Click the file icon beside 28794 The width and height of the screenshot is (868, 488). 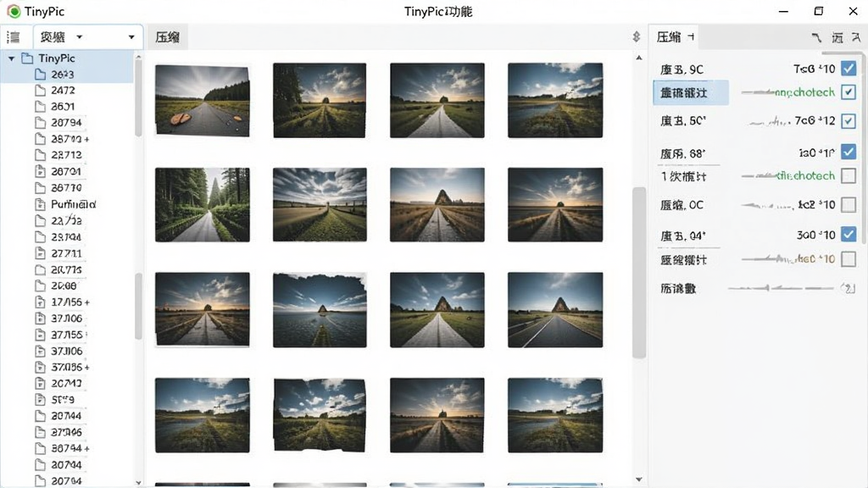click(41, 122)
